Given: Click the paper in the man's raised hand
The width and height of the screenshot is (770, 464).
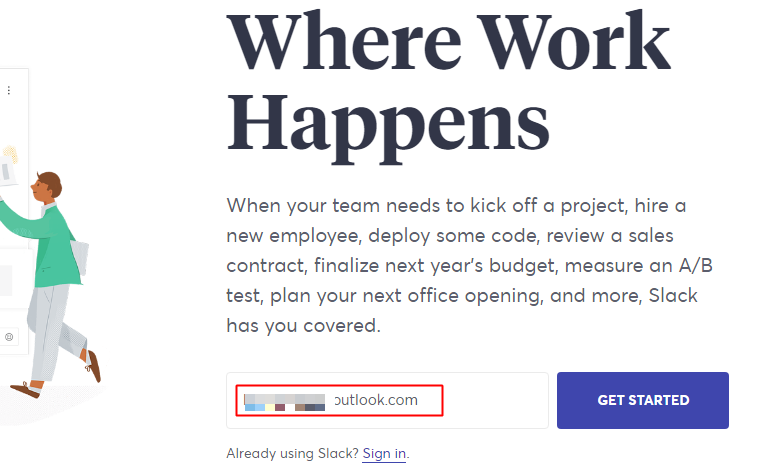Looking at the screenshot, I should [7, 170].
